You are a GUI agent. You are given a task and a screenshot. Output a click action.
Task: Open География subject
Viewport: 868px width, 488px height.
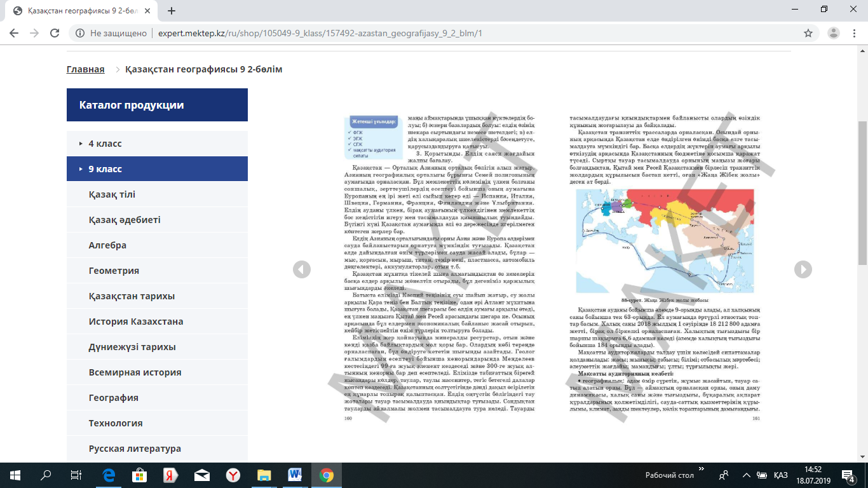point(157,398)
